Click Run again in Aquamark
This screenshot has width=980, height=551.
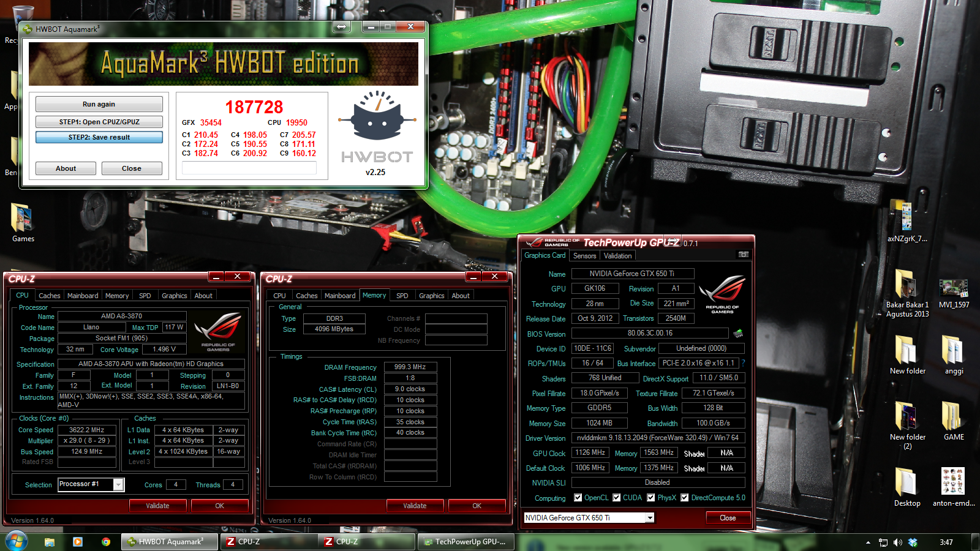click(99, 104)
